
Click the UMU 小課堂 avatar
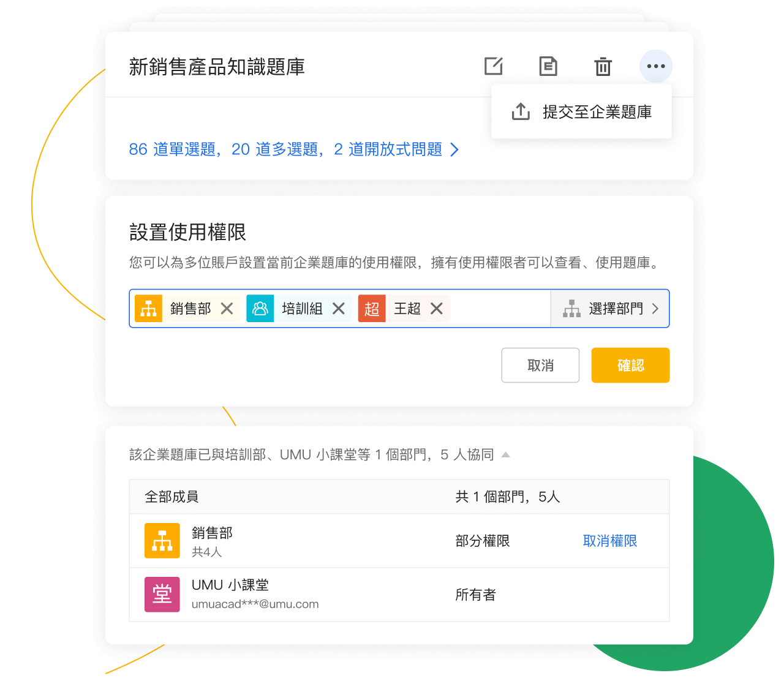162,594
